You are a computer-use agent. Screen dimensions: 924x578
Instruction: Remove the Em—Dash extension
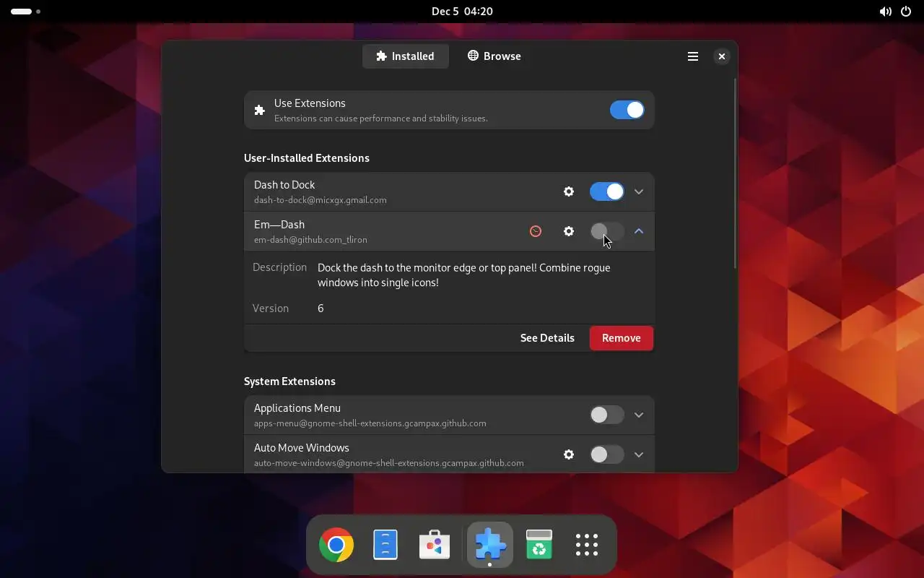[x=622, y=338]
